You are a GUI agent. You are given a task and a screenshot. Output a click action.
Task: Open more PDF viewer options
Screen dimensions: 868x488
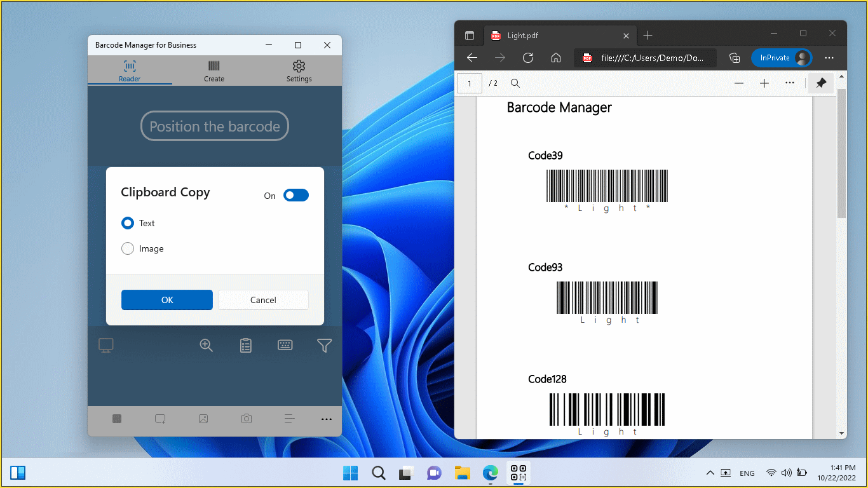click(790, 83)
